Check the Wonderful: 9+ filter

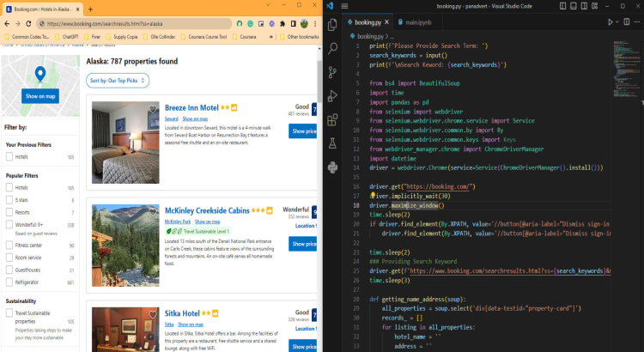(x=9, y=225)
